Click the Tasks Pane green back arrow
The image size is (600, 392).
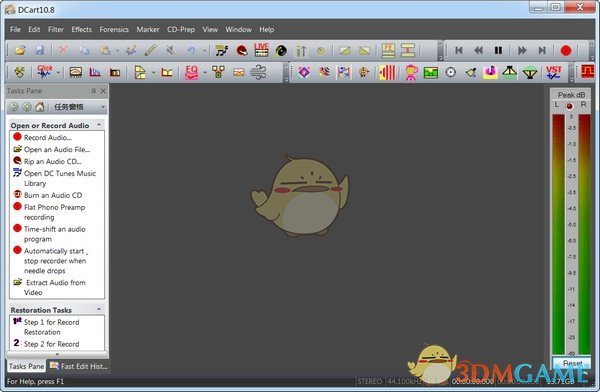coord(14,107)
